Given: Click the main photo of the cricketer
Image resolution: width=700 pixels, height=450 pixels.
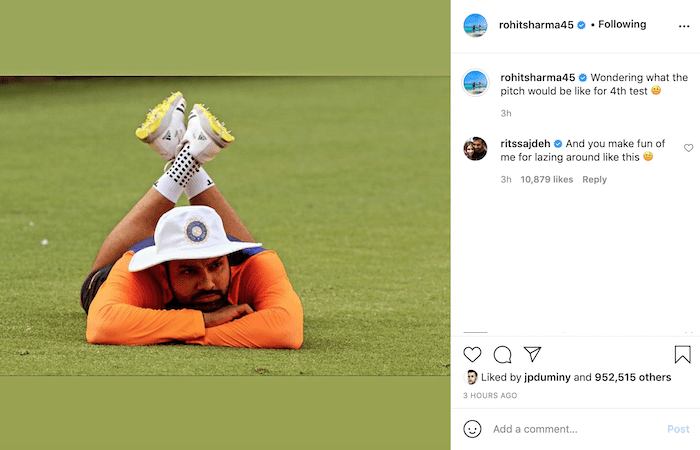Looking at the screenshot, I should pyautogui.click(x=225, y=225).
